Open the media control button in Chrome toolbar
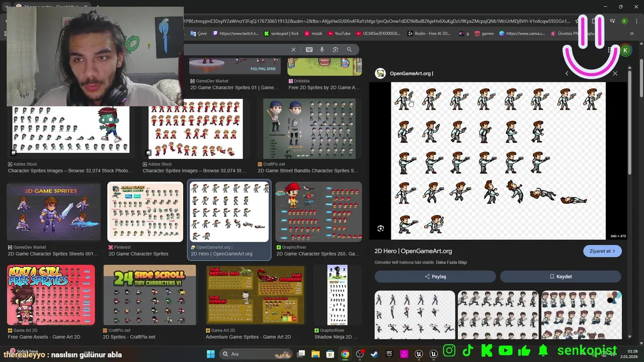Screen dimensions: 644x362 pyautogui.click(x=612, y=21)
